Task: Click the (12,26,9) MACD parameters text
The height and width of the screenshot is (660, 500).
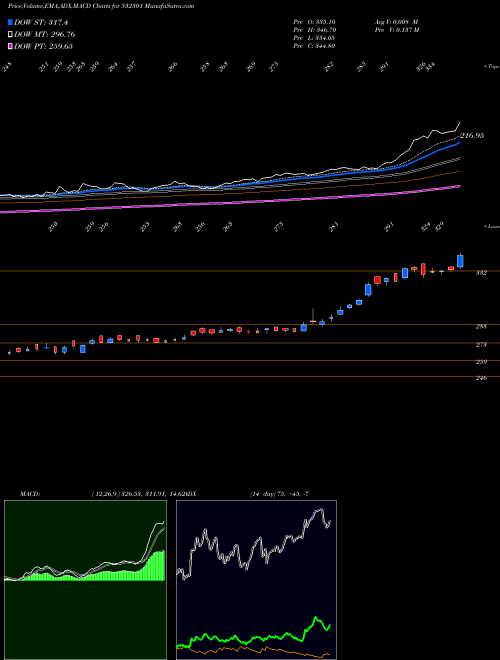Action: click(138, 494)
